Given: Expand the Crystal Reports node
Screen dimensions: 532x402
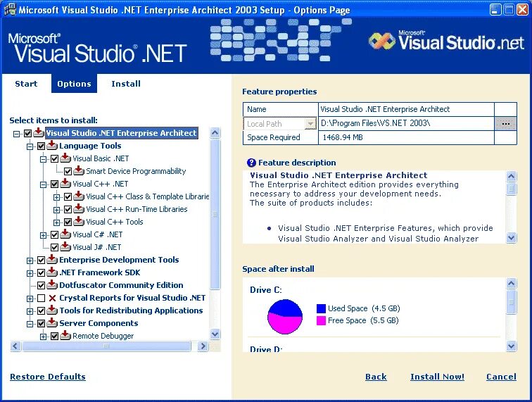Looking at the screenshot, I should pyautogui.click(x=30, y=299).
